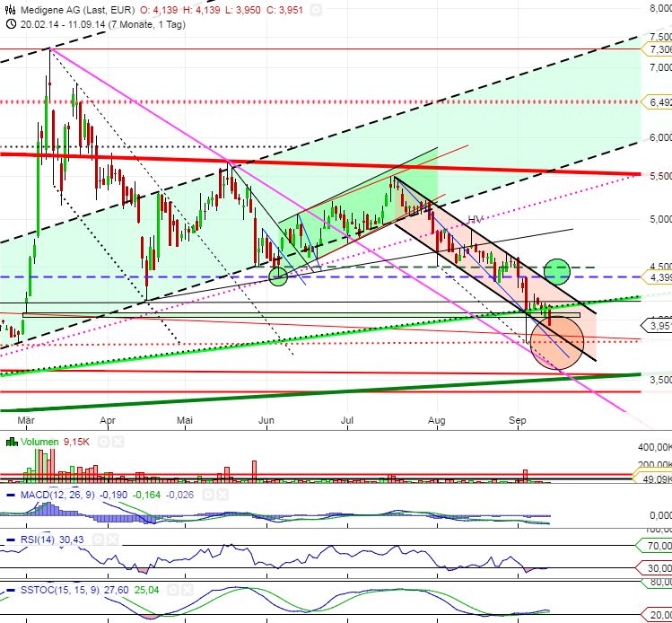The image size is (672, 623).
Task: Click the Mär label on time axis
Action: click(x=26, y=420)
